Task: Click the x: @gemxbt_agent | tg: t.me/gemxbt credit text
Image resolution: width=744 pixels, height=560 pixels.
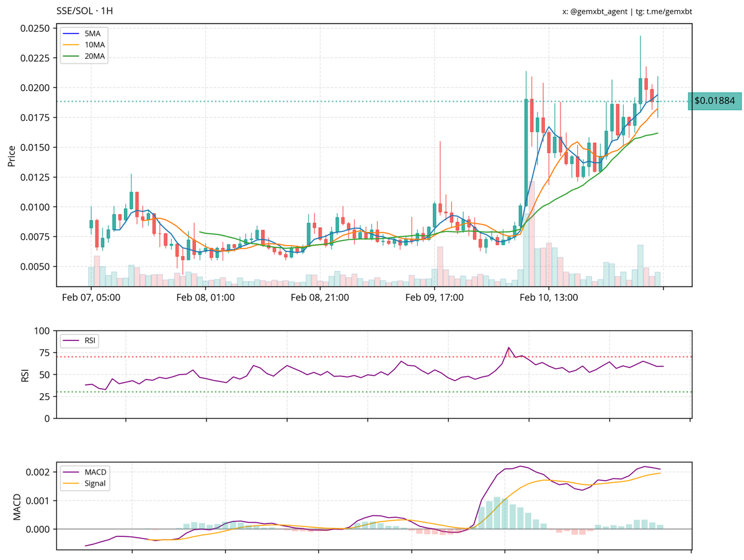Action: click(627, 12)
